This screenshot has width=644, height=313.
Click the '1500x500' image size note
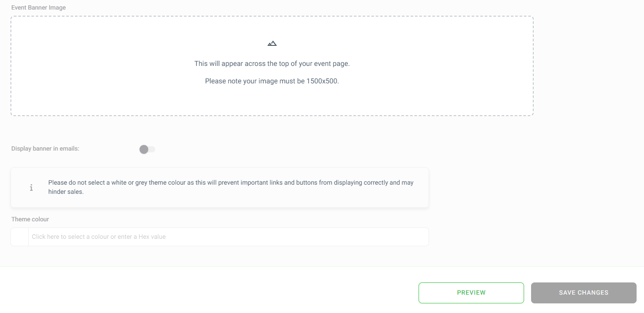pos(323,81)
